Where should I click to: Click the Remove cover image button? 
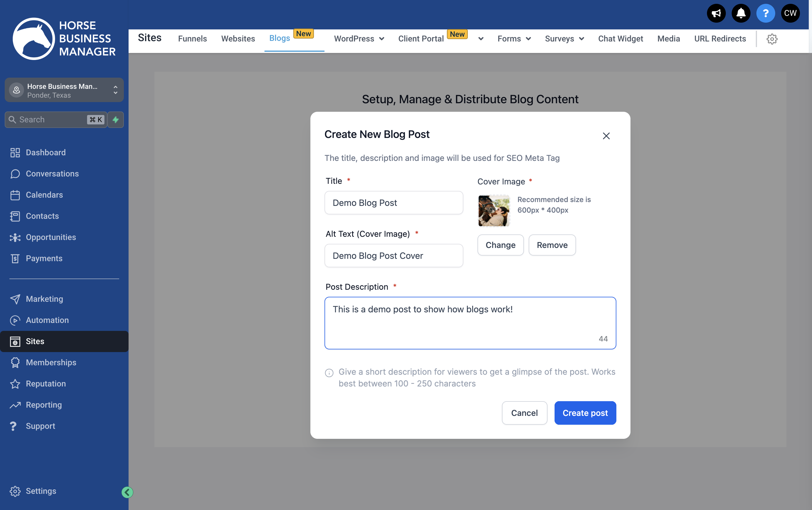[552, 245]
